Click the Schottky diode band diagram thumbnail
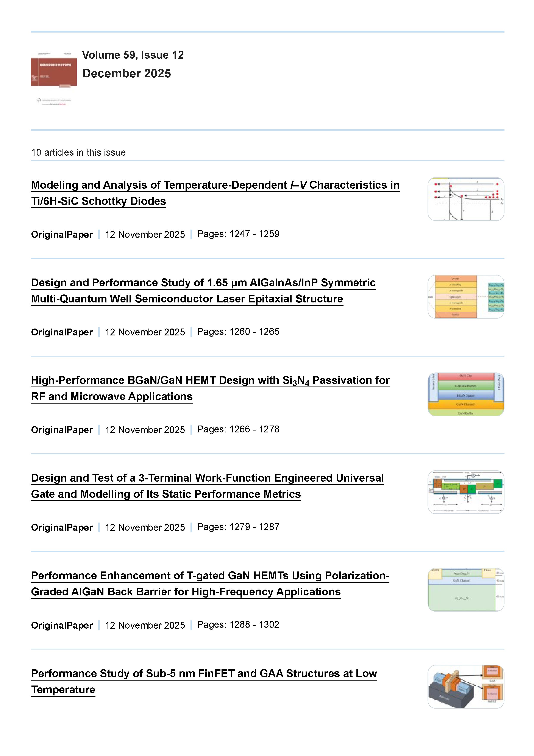Image resolution: width=534 pixels, height=756 pixels. pyautogui.click(x=465, y=199)
